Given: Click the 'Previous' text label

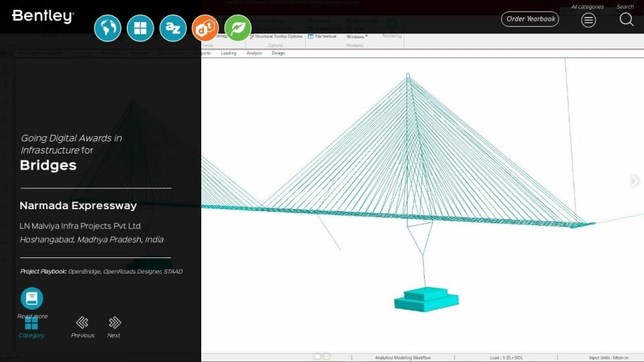Looking at the screenshot, I should [x=83, y=335].
